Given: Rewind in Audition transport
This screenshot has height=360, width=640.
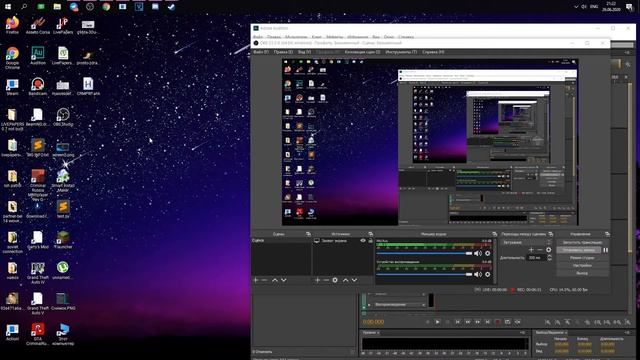Looking at the screenshot, I should point(468,322).
